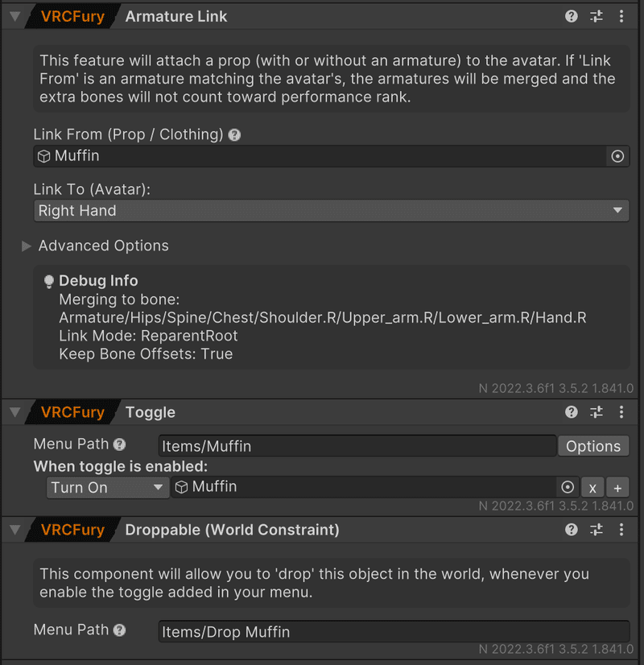Image resolution: width=644 pixels, height=665 pixels.
Task: Open Droppable component three-dot menu
Action: [x=621, y=530]
